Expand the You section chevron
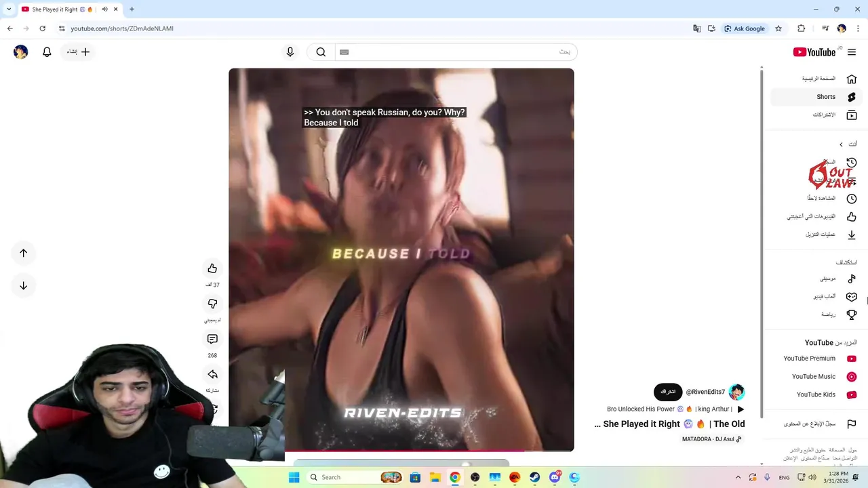 841,144
